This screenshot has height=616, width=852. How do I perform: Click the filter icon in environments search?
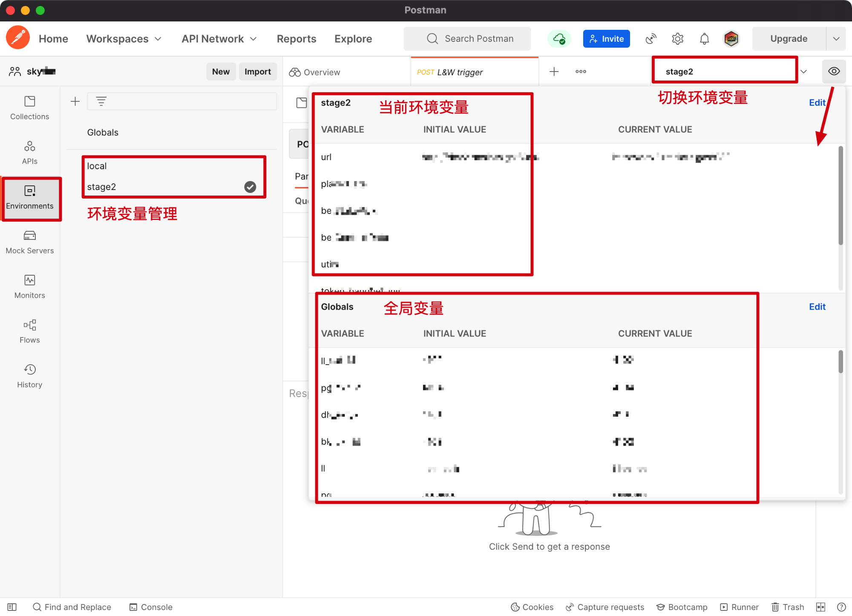coord(101,101)
